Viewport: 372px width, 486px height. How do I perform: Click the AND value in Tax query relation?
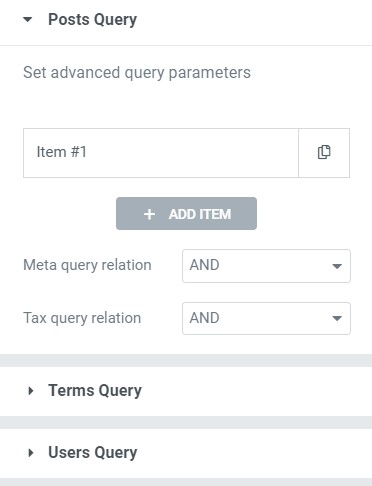point(204,318)
